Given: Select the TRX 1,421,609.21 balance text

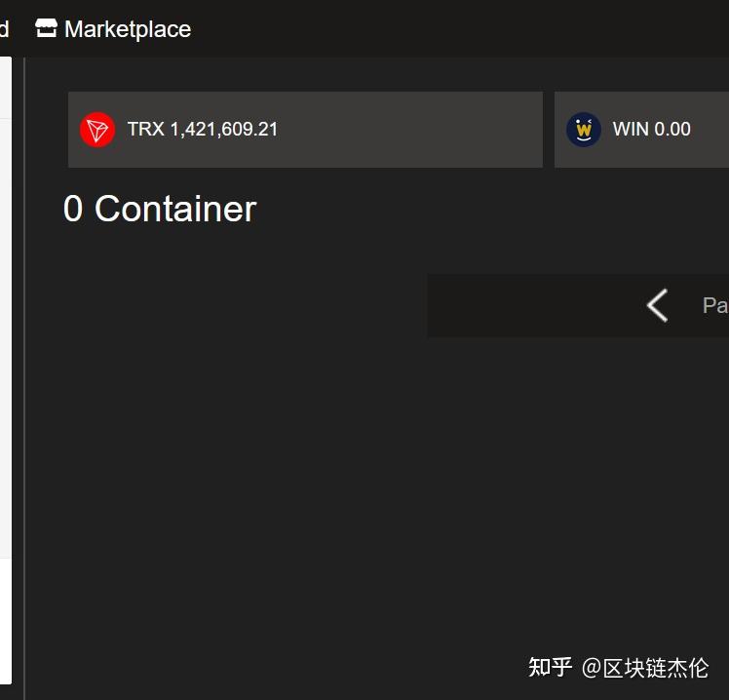Looking at the screenshot, I should tap(203, 130).
